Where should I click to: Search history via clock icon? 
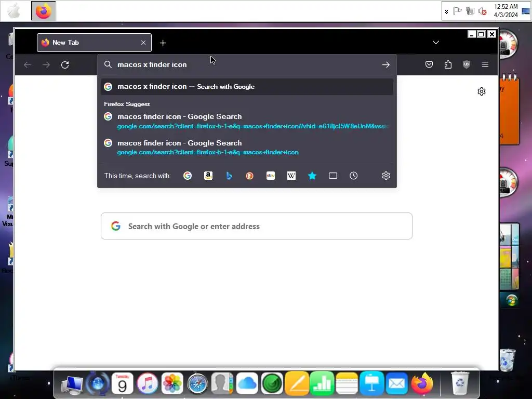click(x=353, y=176)
